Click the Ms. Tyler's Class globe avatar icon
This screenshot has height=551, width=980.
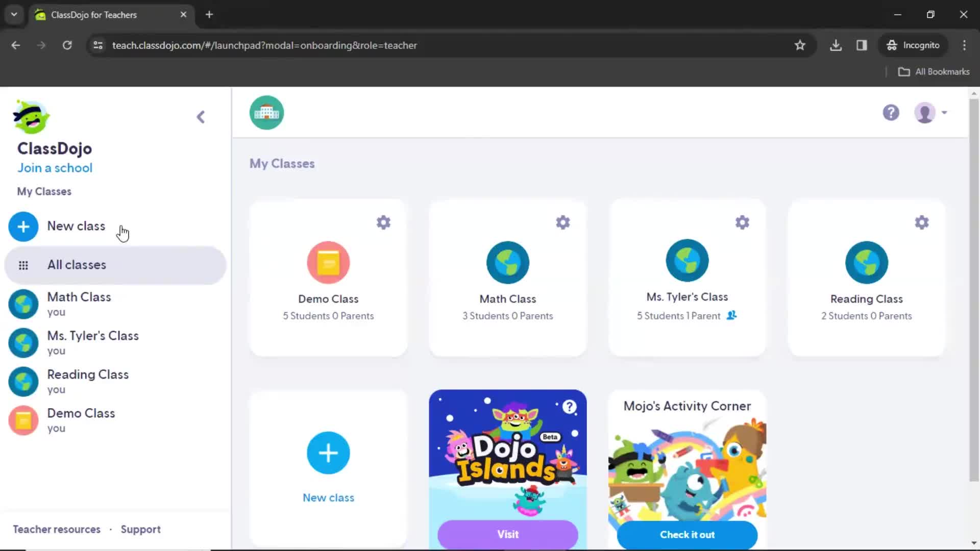(x=687, y=261)
